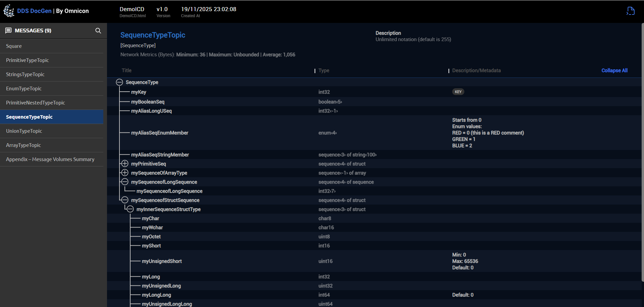Viewport: 644px width, 307px height.
Task: Collapse the mySequenceofLongSequence parent node
Action: click(125, 182)
